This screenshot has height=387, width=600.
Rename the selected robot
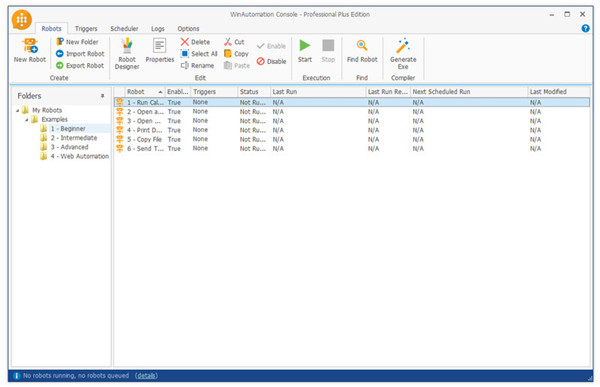(197, 65)
